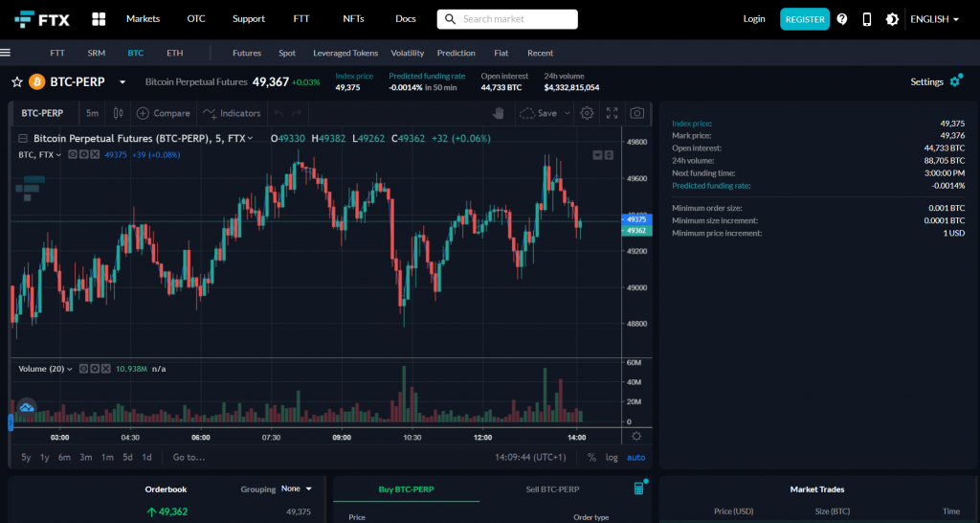The height and width of the screenshot is (523, 980).
Task: Click the help question mark icon
Action: [842, 19]
